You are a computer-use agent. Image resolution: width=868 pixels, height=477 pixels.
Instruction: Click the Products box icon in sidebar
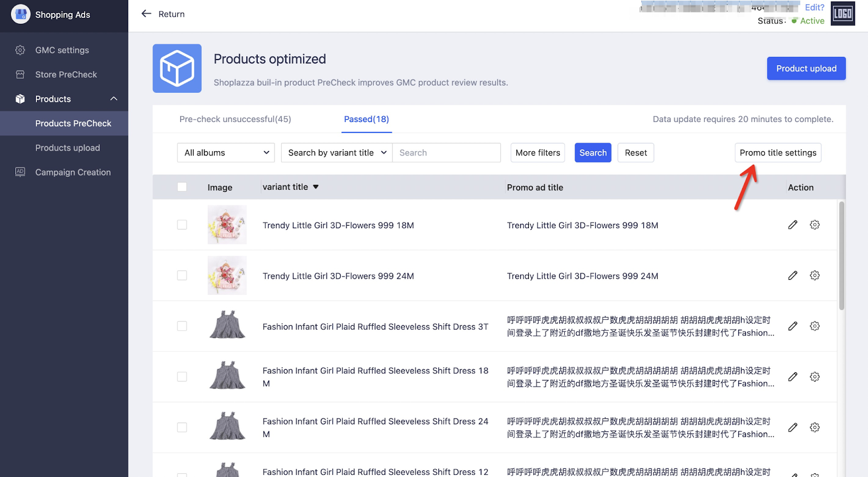[20, 99]
